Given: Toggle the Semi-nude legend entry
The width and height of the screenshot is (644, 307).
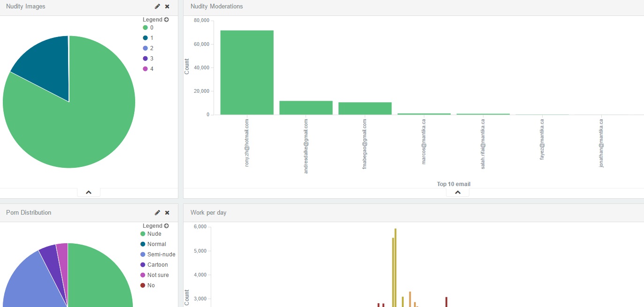Looking at the screenshot, I should click(x=161, y=255).
